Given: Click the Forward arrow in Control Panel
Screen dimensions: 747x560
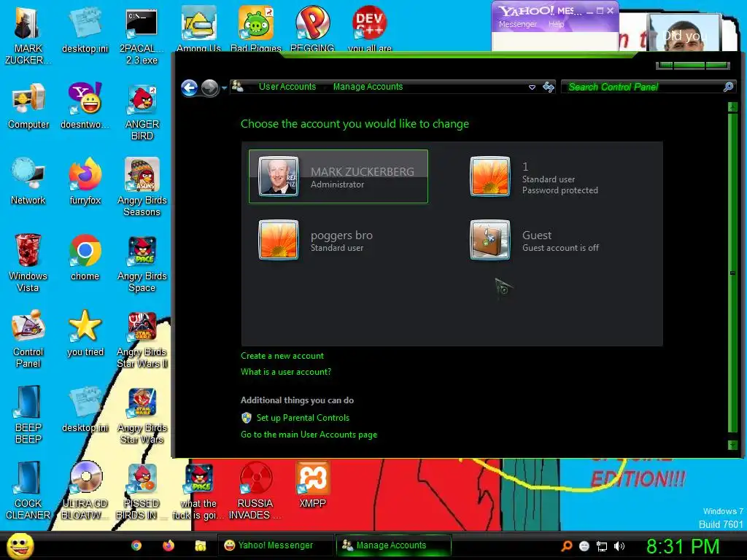Looking at the screenshot, I should coord(209,87).
